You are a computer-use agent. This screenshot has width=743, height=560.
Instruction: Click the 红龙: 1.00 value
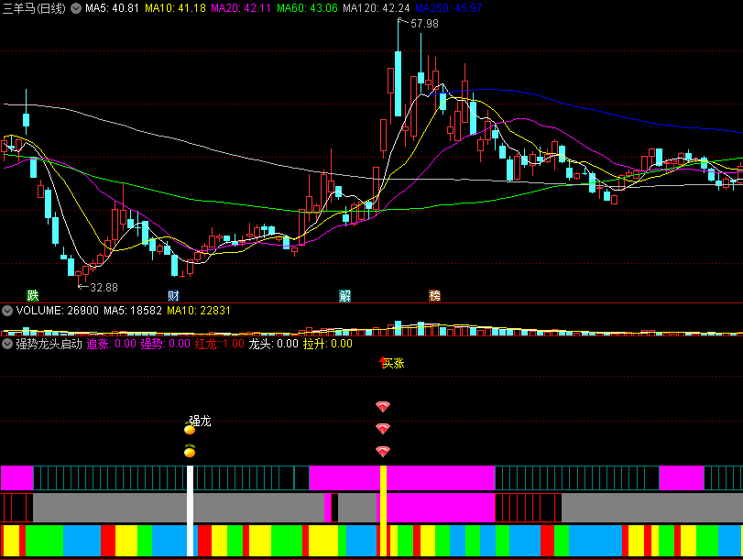pyautogui.click(x=219, y=344)
